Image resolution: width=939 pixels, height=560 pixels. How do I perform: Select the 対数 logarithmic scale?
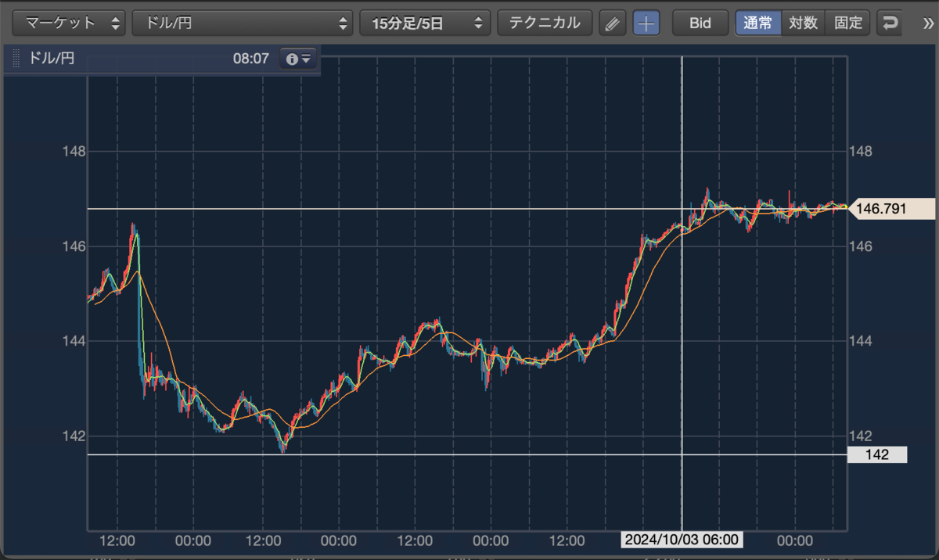coord(803,23)
